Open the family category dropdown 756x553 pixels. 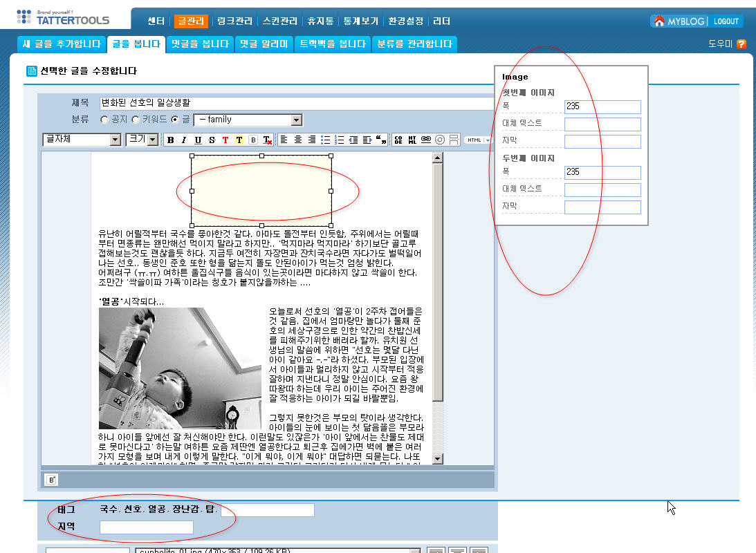pos(248,120)
